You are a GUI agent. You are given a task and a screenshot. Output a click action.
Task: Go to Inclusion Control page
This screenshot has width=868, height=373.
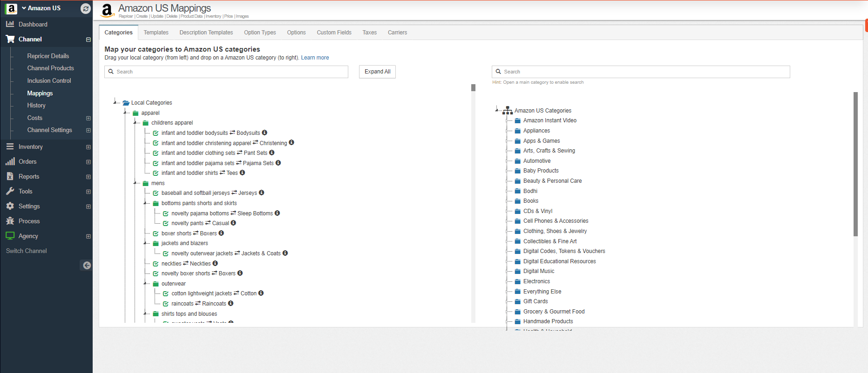click(x=49, y=80)
